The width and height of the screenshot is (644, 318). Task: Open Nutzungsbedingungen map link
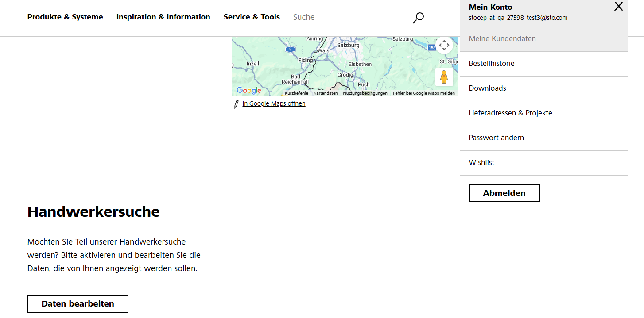pyautogui.click(x=365, y=93)
